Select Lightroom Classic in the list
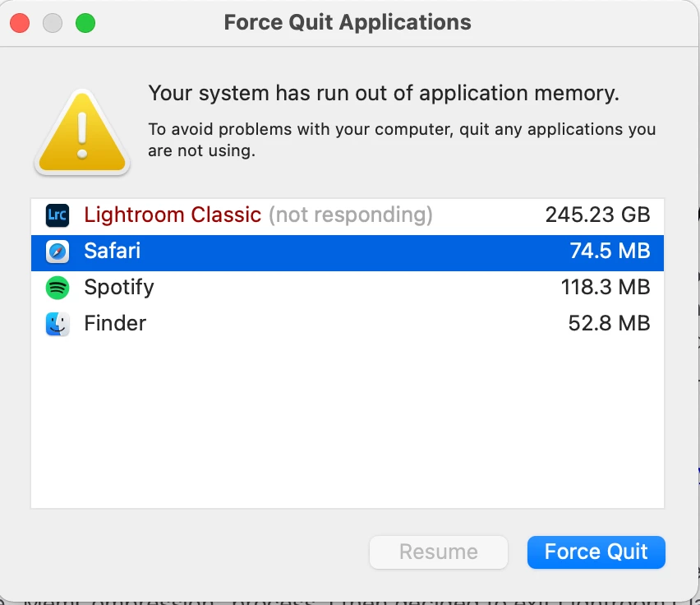Image resolution: width=700 pixels, height=605 pixels. tap(173, 215)
